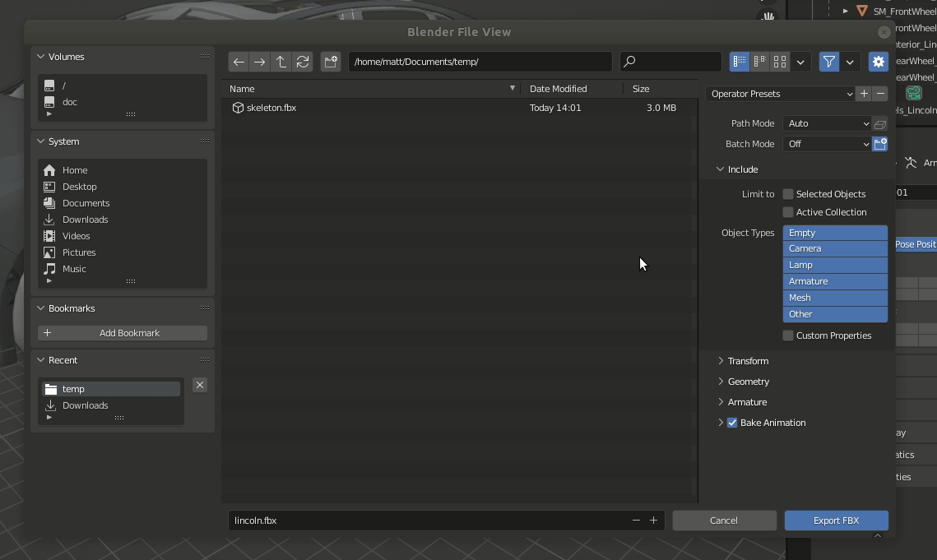
Task: Enable Custom Properties
Action: [x=787, y=335]
